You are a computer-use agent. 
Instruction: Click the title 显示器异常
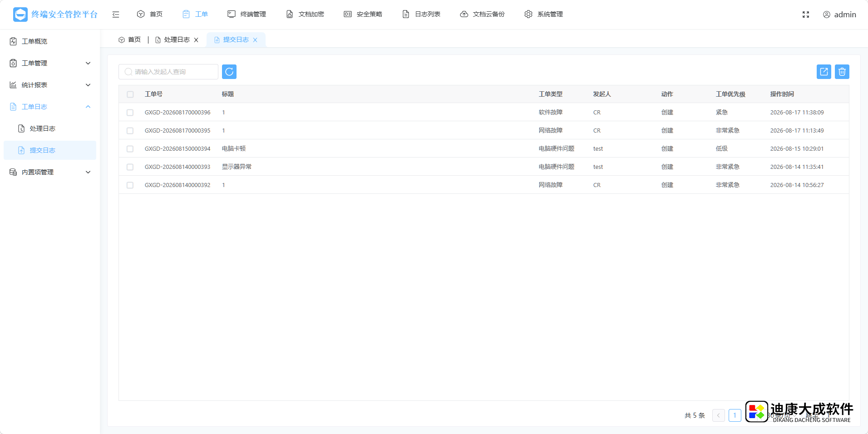pyautogui.click(x=237, y=167)
